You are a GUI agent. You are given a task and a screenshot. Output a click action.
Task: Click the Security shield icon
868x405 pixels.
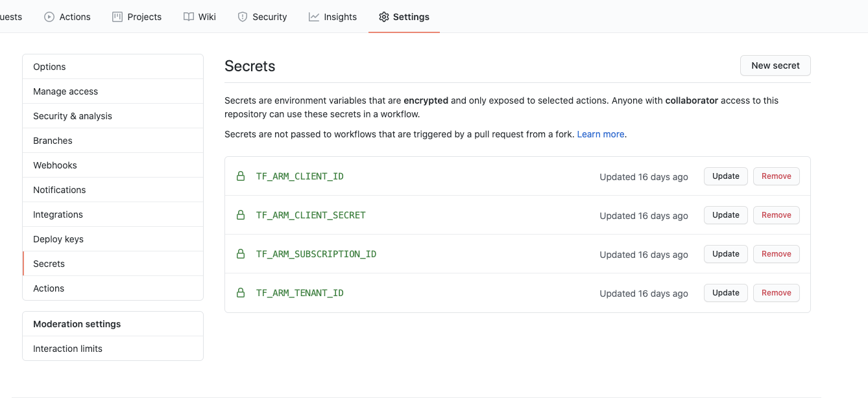pyautogui.click(x=243, y=17)
